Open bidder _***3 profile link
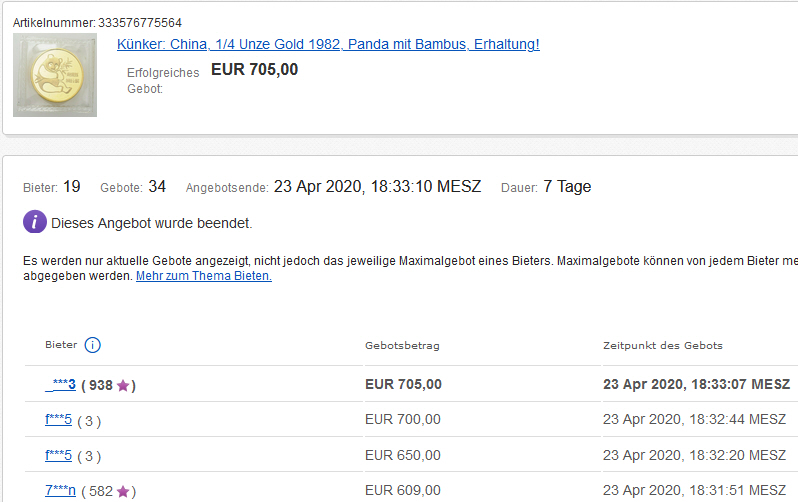The height and width of the screenshot is (502, 798). [x=60, y=384]
